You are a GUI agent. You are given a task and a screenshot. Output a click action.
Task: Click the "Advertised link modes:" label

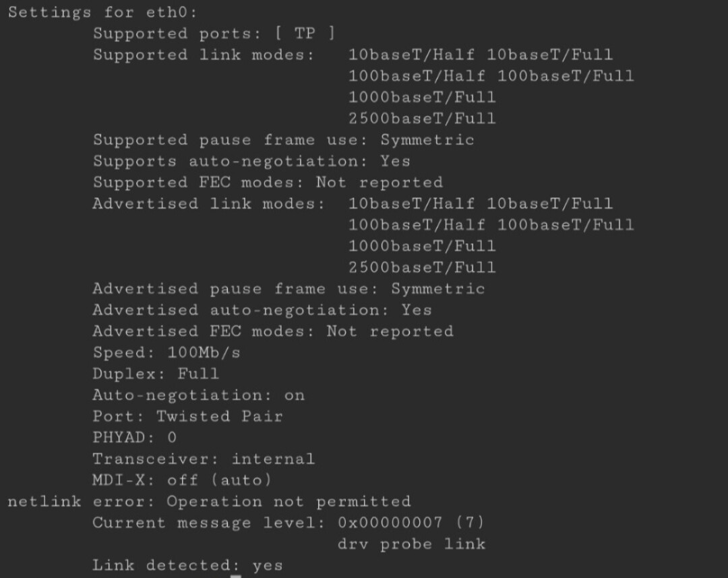click(x=208, y=203)
